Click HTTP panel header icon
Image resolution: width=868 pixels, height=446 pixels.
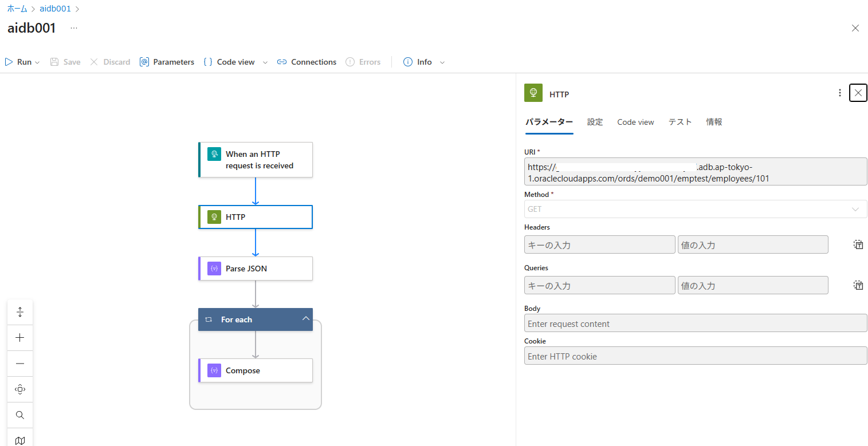[533, 93]
